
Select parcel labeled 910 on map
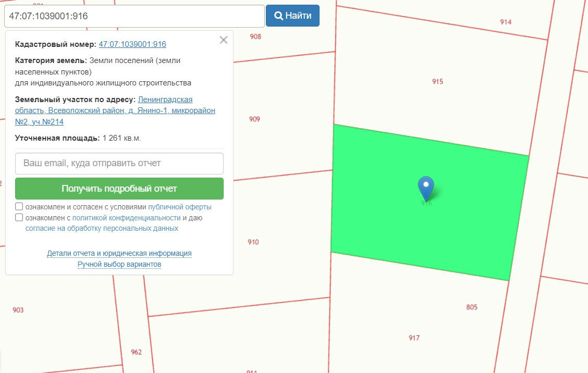[x=253, y=242]
